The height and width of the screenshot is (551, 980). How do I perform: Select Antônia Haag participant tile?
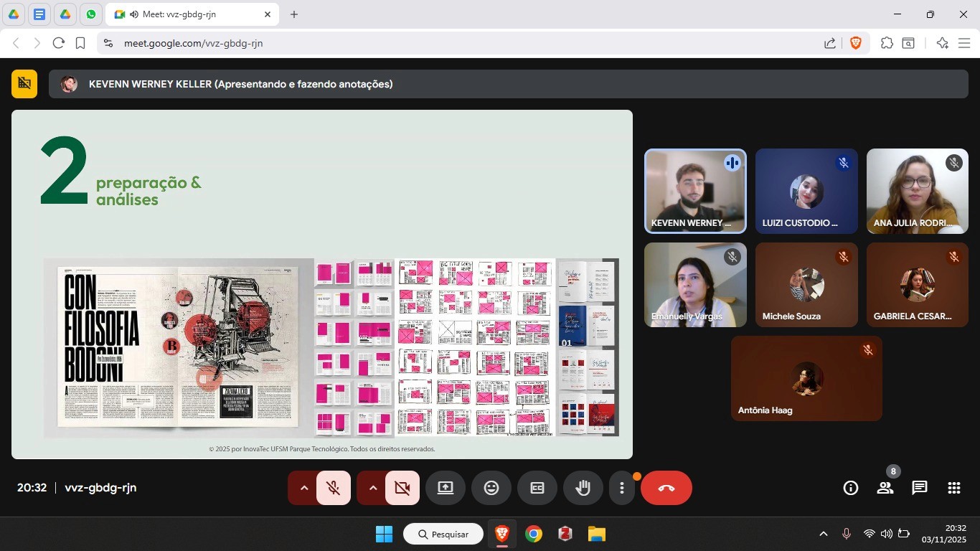point(806,379)
